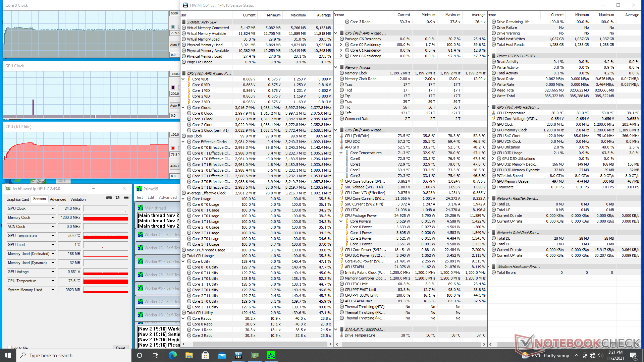Viewport: 644px width, 362px height.
Task: Open the Prime95 Test menu
Action: [x=140, y=197]
